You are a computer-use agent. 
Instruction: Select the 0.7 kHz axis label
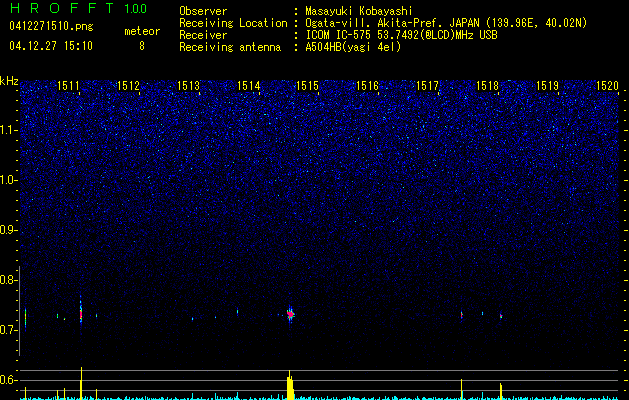click(x=9, y=330)
